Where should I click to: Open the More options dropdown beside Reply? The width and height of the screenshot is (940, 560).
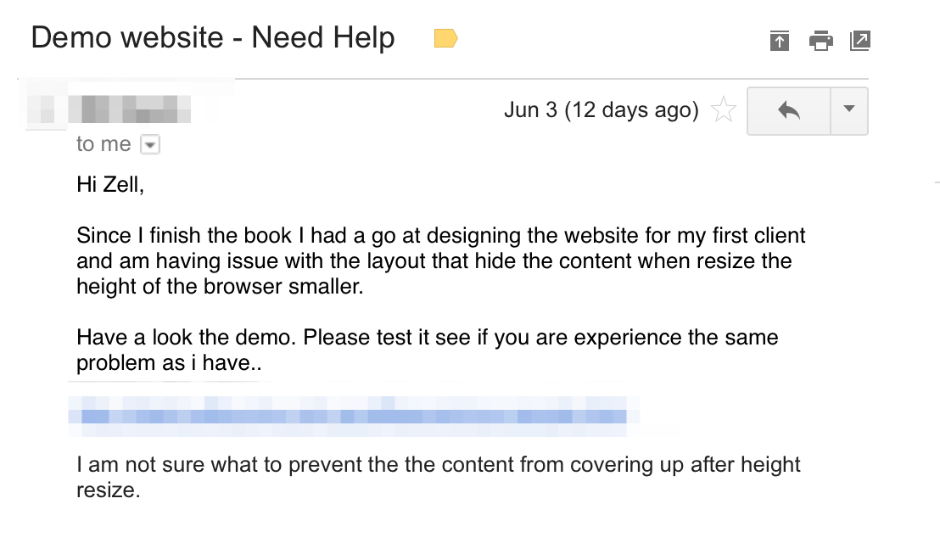pyautogui.click(x=849, y=110)
